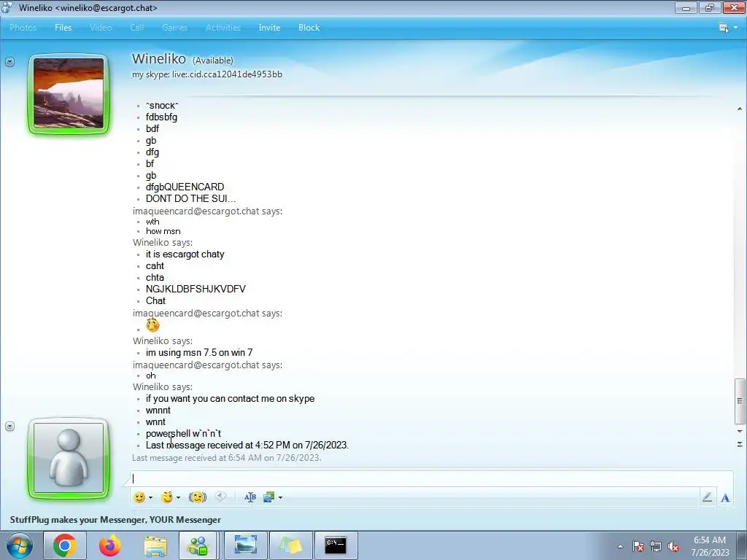Change the font with the font icon
747x560 pixels.
tap(250, 497)
